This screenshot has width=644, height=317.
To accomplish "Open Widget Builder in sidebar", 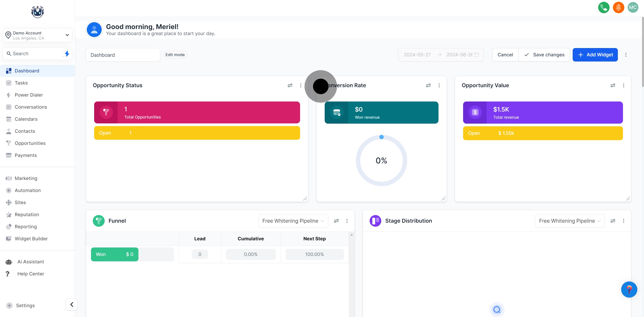I will tap(31, 239).
